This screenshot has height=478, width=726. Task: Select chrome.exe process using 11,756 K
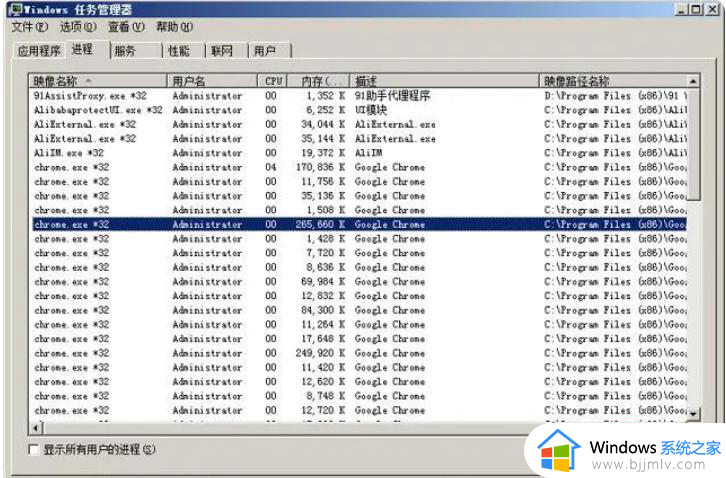[359, 182]
